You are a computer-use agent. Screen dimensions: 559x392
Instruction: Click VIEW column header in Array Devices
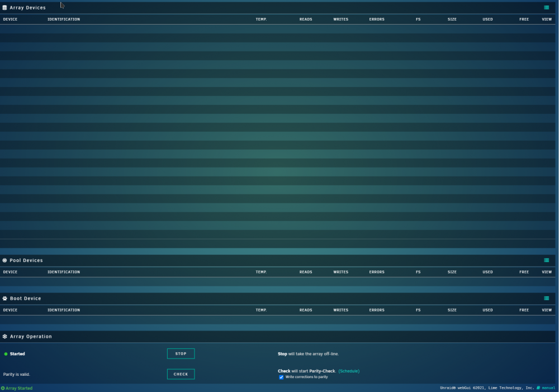(x=547, y=19)
